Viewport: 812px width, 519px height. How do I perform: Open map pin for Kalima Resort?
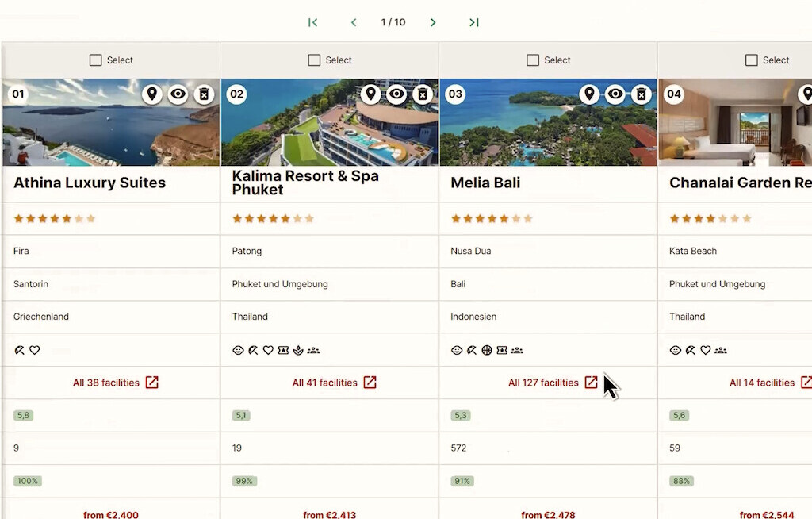(x=370, y=94)
